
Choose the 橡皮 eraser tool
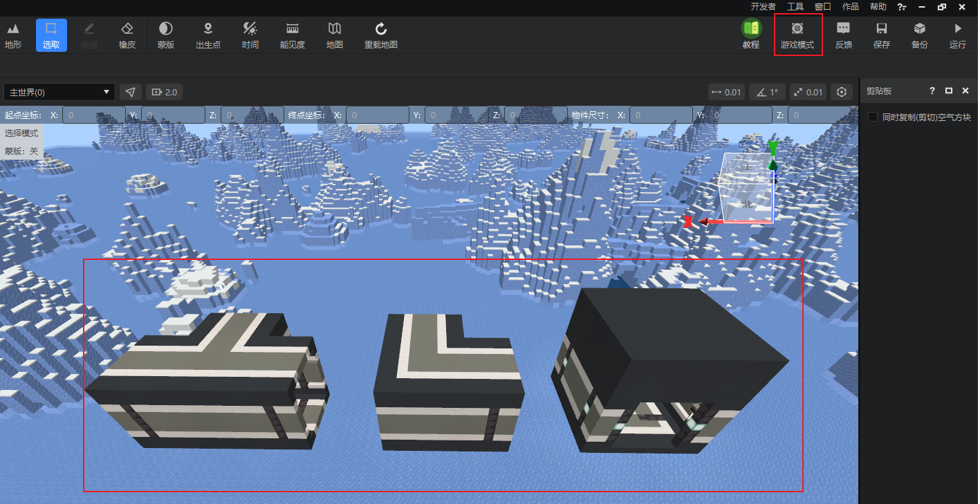pyautogui.click(x=127, y=35)
